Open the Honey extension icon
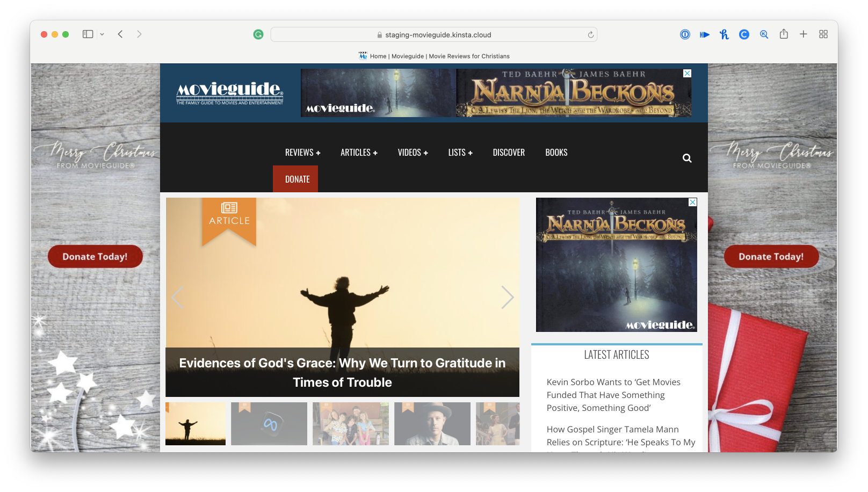Viewport: 868px width, 492px height. (724, 34)
